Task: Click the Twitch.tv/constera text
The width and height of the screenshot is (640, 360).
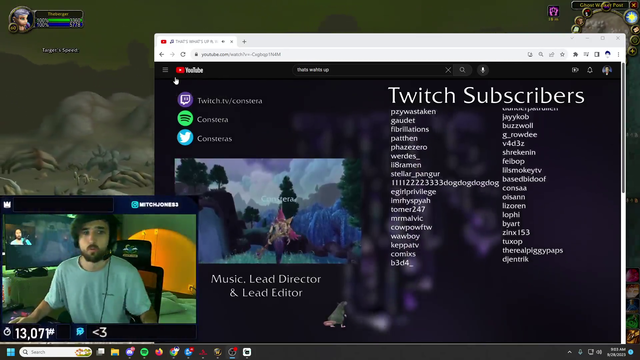Action: click(x=230, y=101)
